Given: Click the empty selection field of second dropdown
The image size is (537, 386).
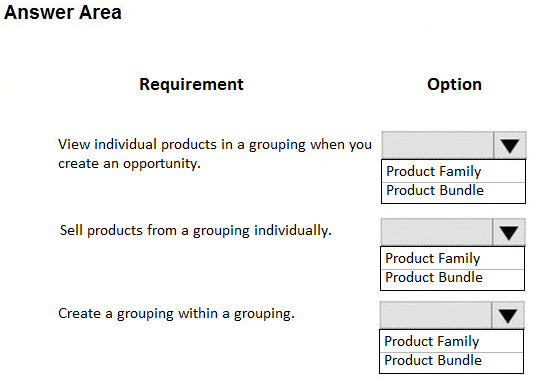Looking at the screenshot, I should click(x=437, y=233).
